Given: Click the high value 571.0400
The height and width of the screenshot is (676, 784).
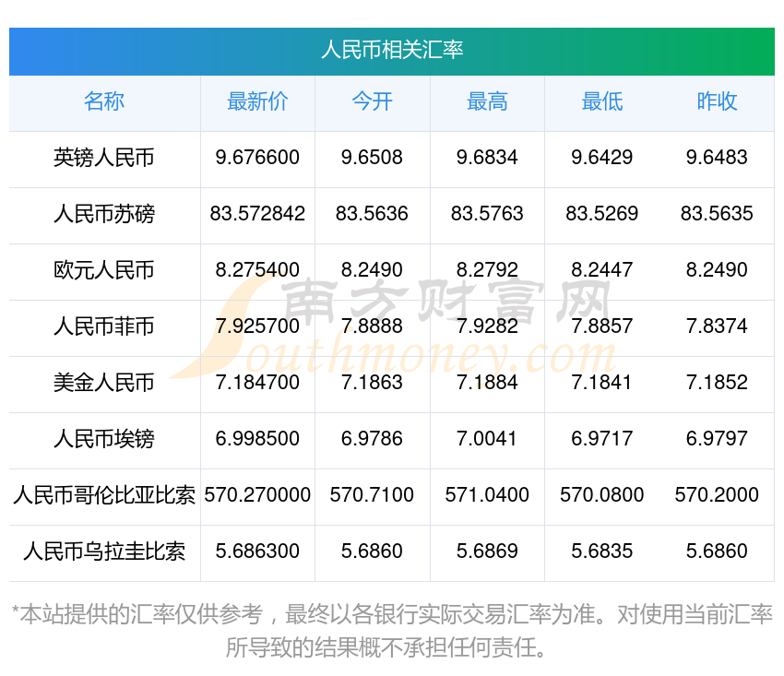Looking at the screenshot, I should coord(487,495).
